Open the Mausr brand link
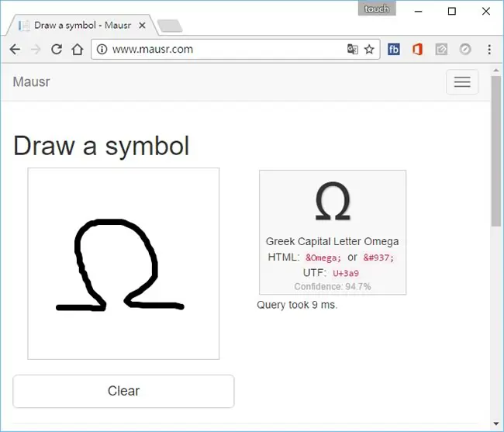Screen dimensions: 504x432 31,81
